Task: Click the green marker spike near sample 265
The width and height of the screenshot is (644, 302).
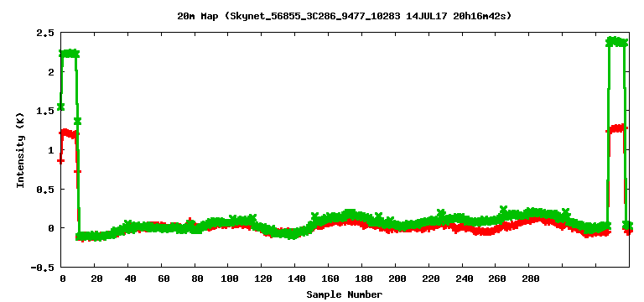Action: pyautogui.click(x=503, y=209)
